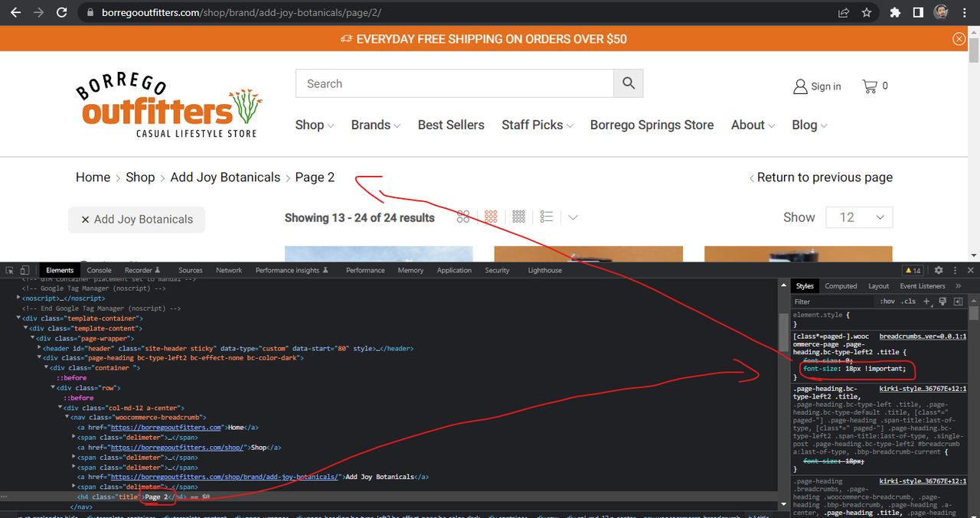Toggle computed styles sidebar icon
This screenshot has width=980, height=518.
(958, 301)
